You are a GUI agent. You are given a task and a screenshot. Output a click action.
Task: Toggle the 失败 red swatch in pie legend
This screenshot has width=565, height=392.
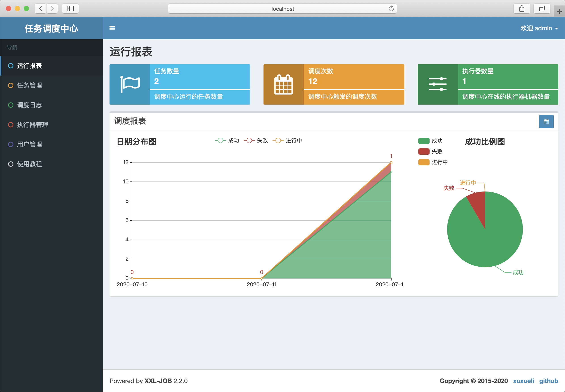tap(424, 151)
